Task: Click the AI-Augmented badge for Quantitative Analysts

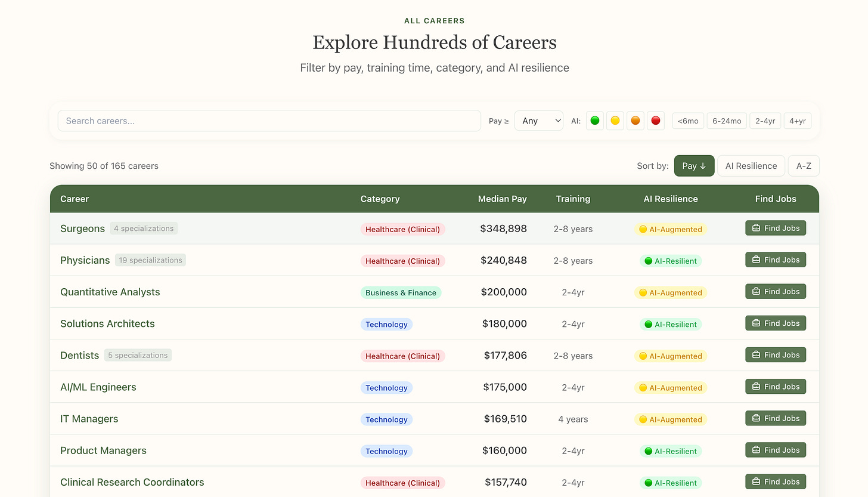Action: (671, 292)
